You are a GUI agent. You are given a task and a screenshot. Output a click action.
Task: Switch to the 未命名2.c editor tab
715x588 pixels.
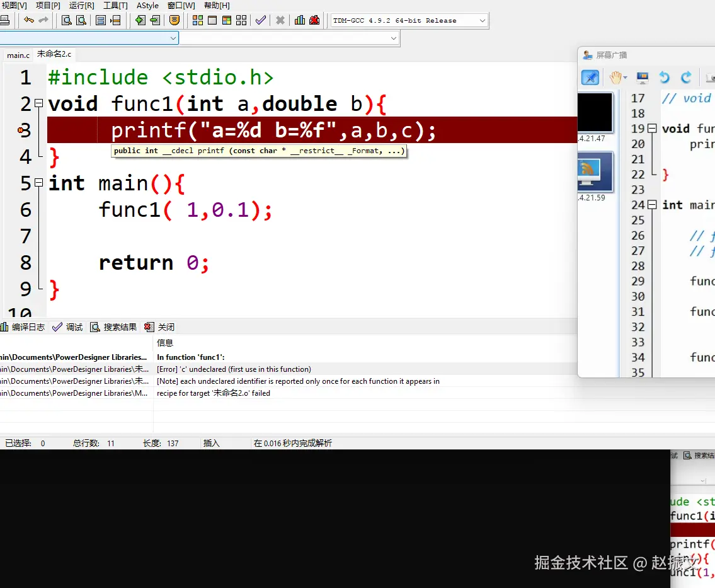tap(54, 54)
